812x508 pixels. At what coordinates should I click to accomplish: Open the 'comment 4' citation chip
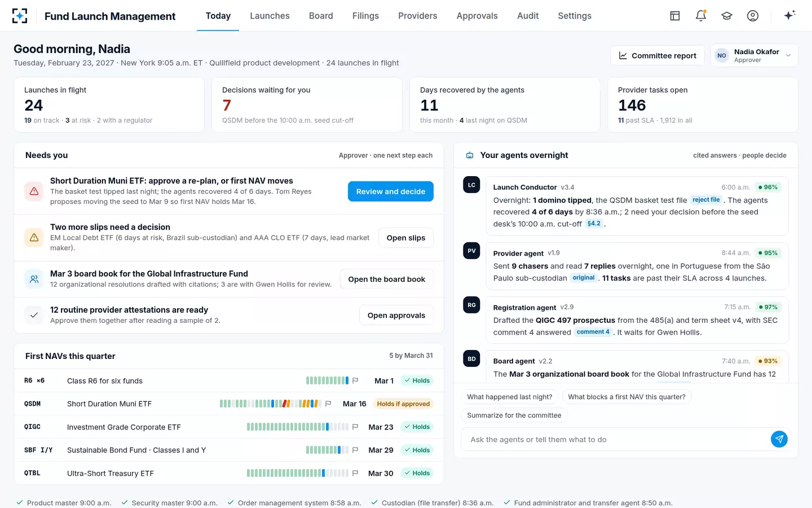[593, 332]
